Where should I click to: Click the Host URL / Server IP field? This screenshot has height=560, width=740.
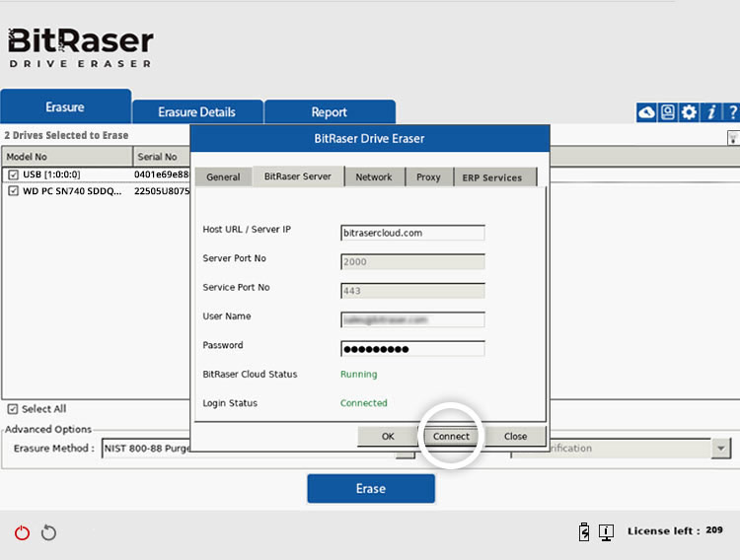pyautogui.click(x=412, y=233)
